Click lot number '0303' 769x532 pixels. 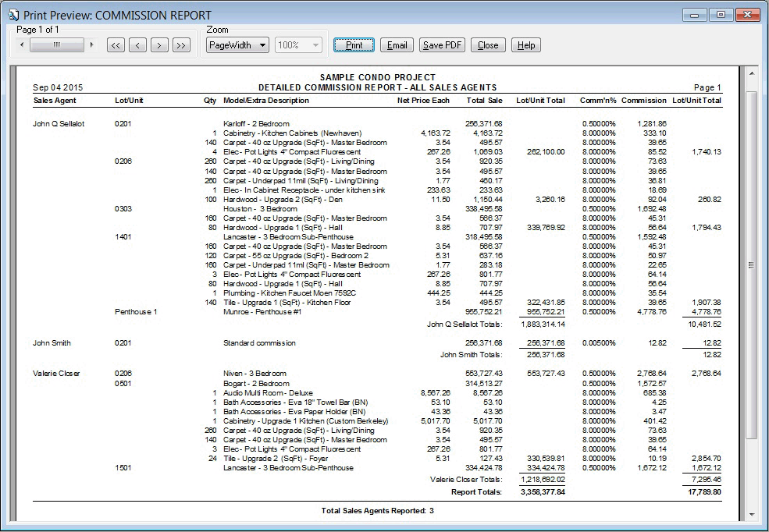pyautogui.click(x=123, y=209)
